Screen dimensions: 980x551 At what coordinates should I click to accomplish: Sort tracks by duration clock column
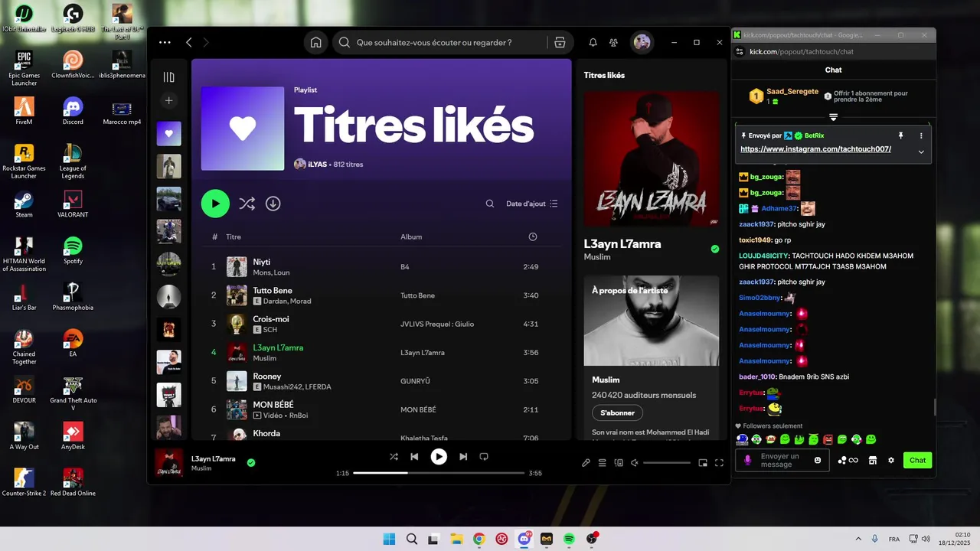tap(533, 237)
